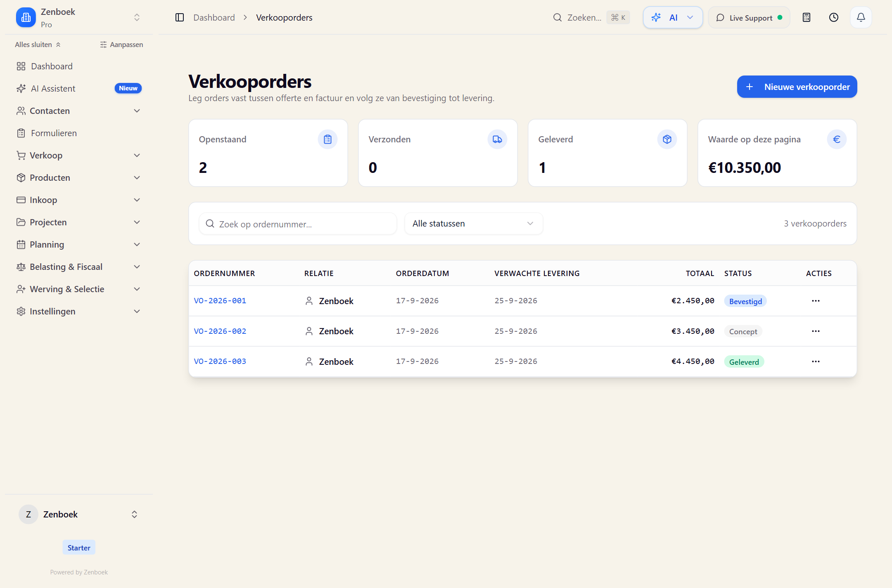Screen dimensions: 892x588
Task: Open the Zenboek Pro workspace switcher
Action: click(78, 17)
